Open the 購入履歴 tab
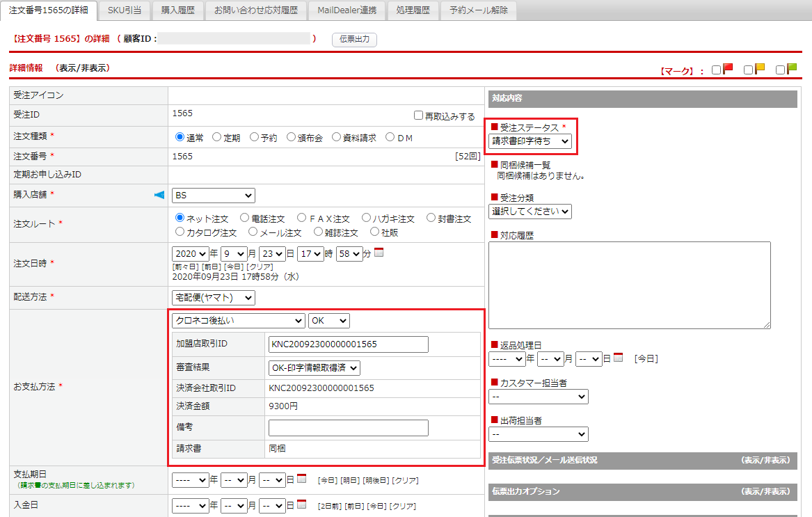812x517 pixels. click(x=177, y=10)
